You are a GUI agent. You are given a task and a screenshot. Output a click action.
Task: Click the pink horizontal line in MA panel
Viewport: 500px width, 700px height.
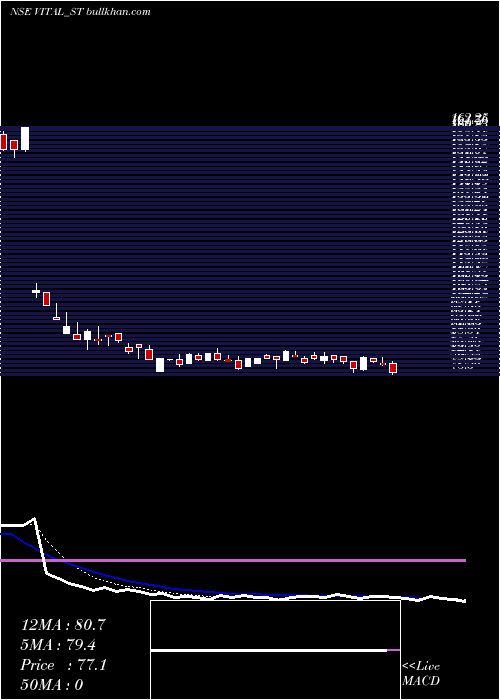(233, 560)
